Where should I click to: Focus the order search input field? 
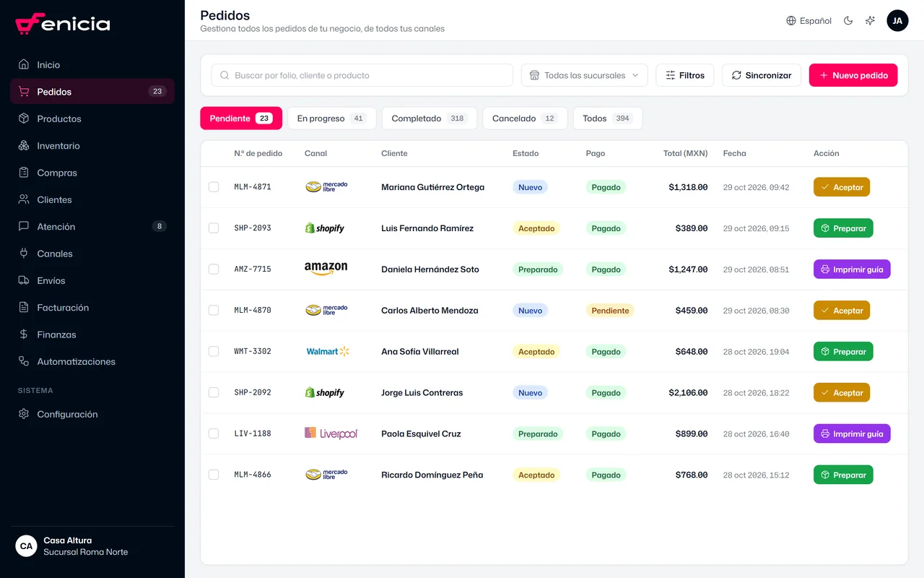[362, 75]
